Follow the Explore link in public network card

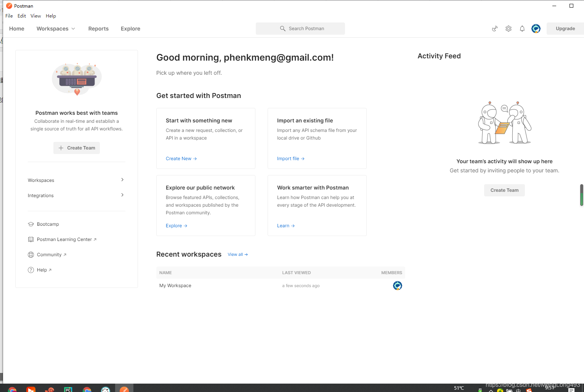click(176, 226)
